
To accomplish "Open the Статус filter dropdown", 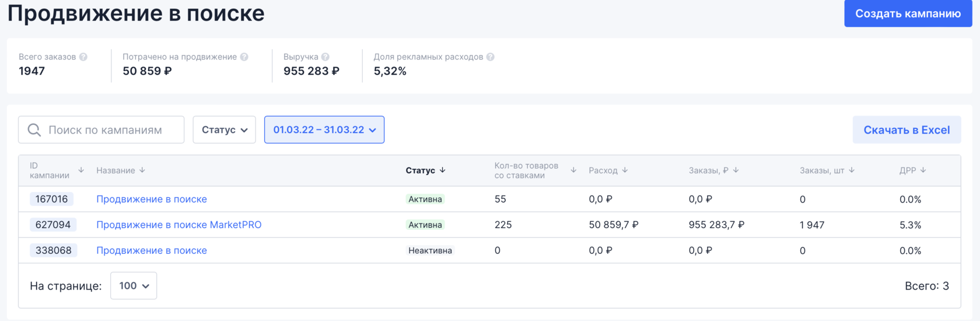I will point(225,130).
